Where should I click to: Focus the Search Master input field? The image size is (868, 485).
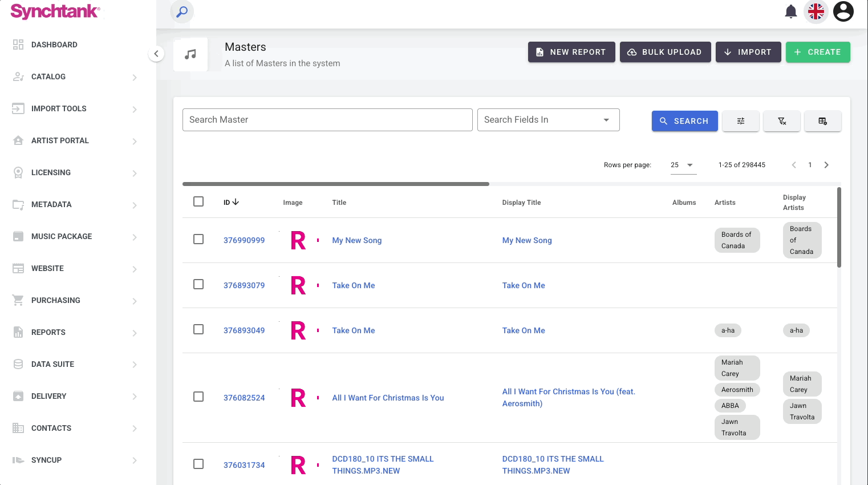(x=327, y=120)
